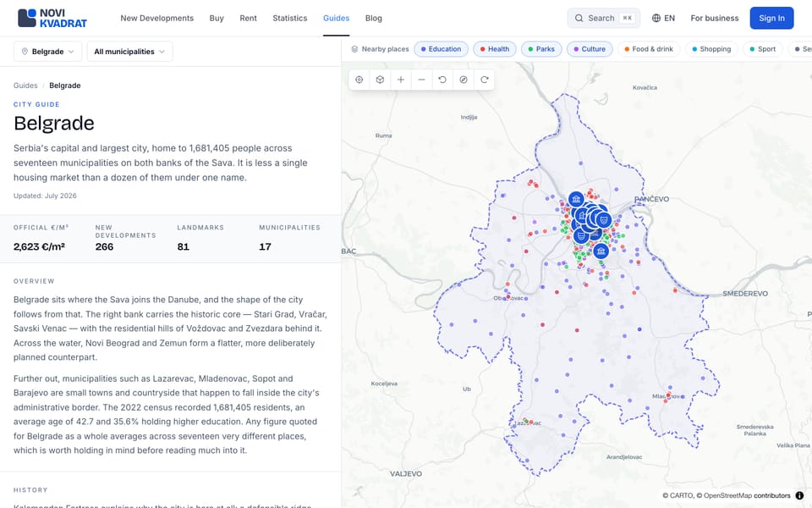The image size is (812, 508).
Task: Click the Sign In button
Action: point(771,18)
